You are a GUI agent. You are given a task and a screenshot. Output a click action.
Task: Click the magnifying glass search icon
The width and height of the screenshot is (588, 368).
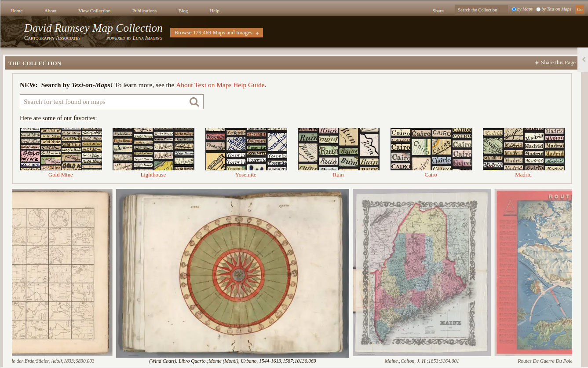tap(194, 102)
